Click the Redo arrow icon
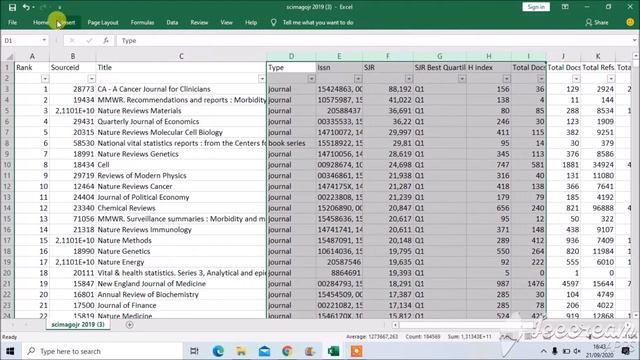Screen dimensions: 640x360 pos(43,7)
